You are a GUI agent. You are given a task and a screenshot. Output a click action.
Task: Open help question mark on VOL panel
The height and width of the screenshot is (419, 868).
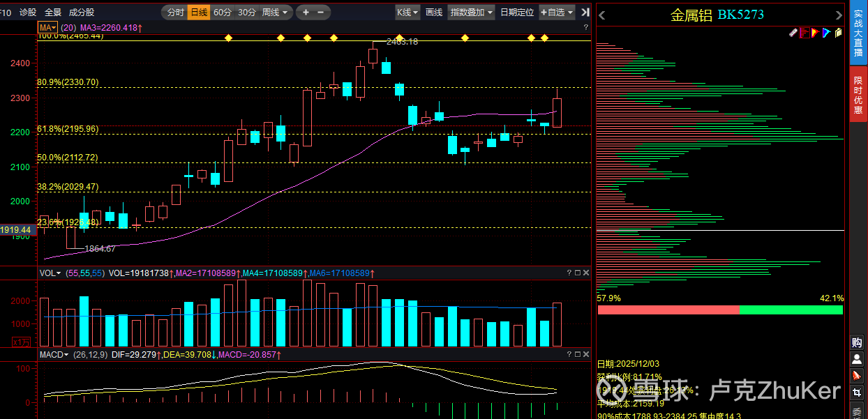click(569, 273)
